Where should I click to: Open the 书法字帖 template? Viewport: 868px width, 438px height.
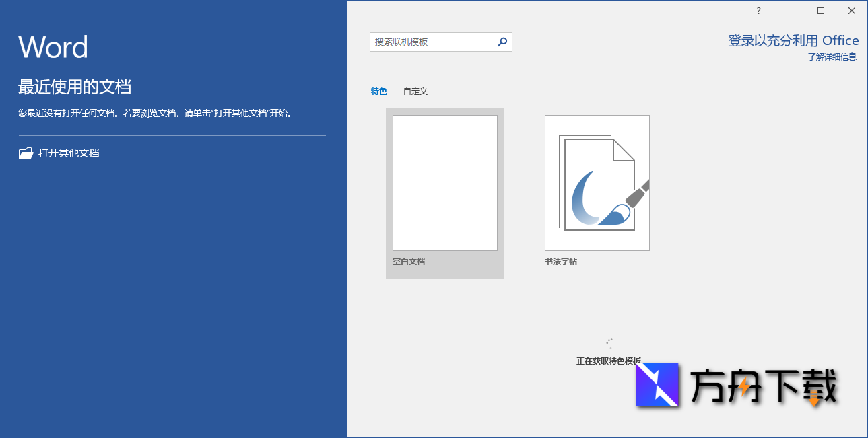tap(597, 183)
